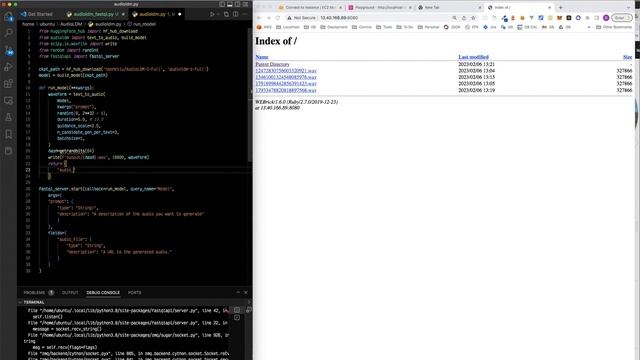Sort listing by Size column link
The image size is (640, 360).
628,57
